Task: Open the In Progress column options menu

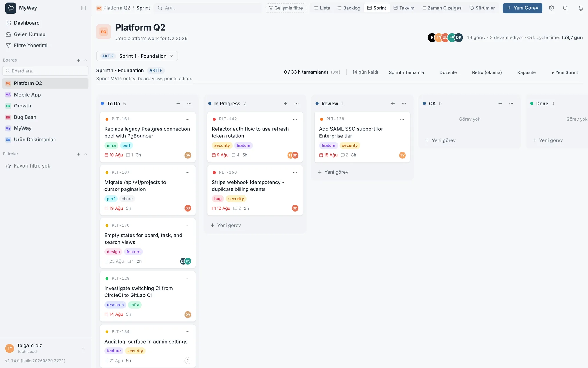Action: (297, 103)
